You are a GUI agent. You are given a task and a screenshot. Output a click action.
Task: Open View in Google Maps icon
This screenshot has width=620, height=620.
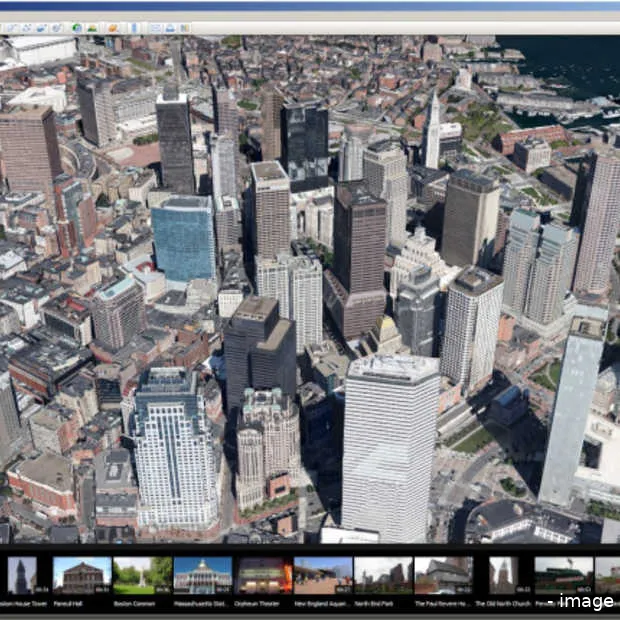point(185,28)
